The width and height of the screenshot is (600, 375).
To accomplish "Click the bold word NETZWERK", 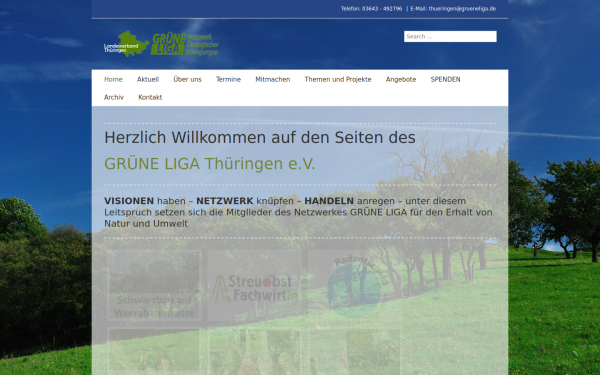I will (x=225, y=201).
